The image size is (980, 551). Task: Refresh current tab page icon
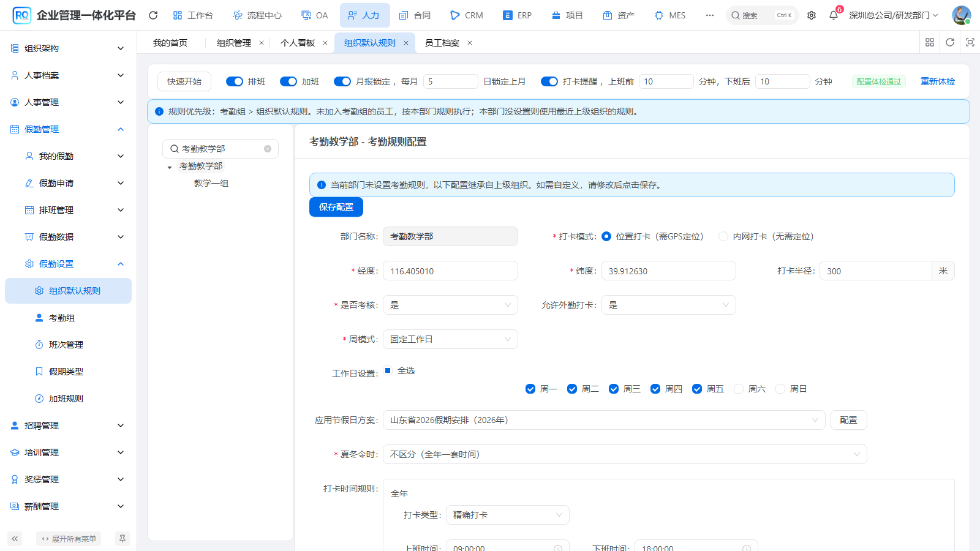coord(950,42)
